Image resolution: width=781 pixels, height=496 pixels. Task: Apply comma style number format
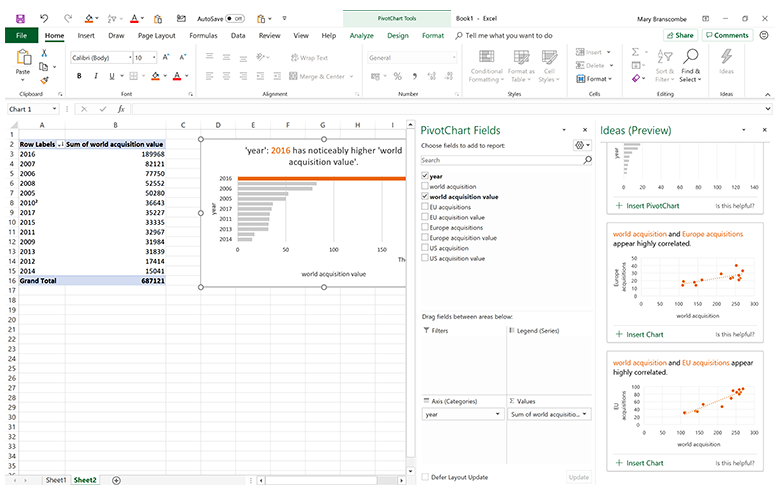pyautogui.click(x=414, y=76)
